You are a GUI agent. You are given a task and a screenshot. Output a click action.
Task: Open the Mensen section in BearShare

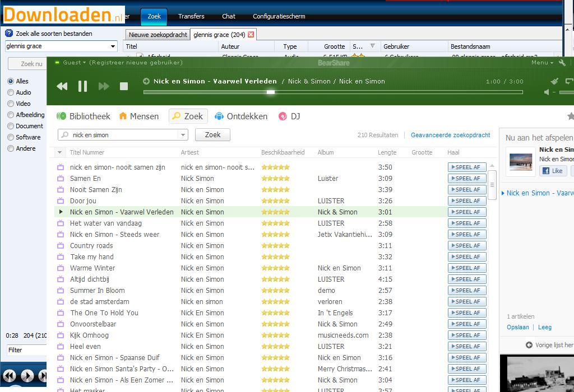coord(139,116)
